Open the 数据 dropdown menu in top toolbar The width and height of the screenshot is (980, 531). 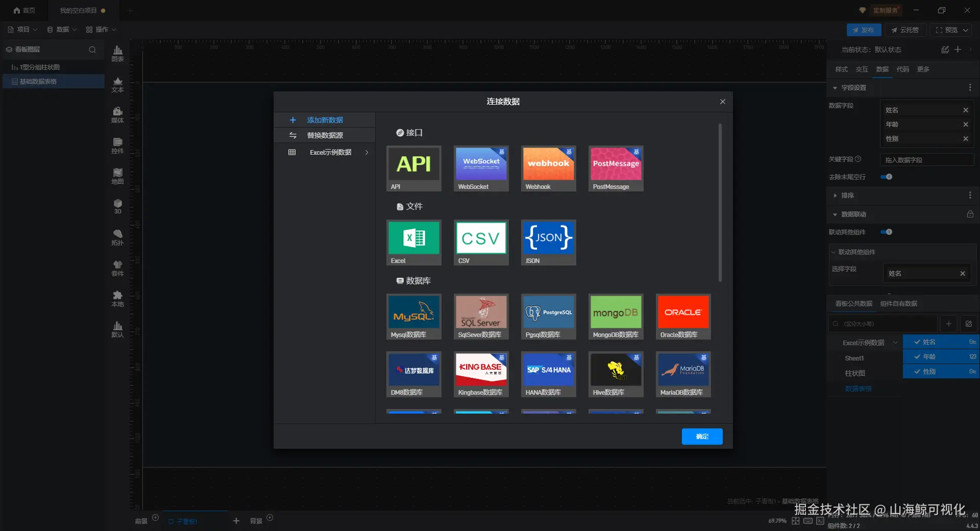[62, 30]
